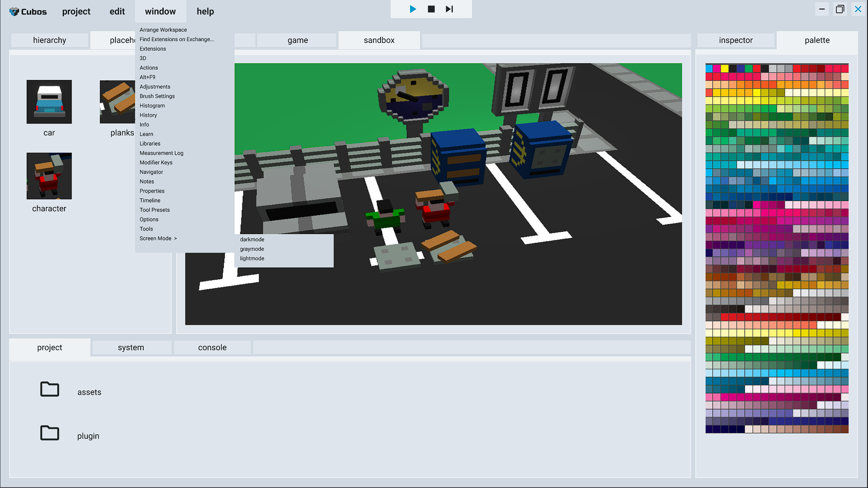Pick the first blue swatch in palette top row

coord(709,69)
